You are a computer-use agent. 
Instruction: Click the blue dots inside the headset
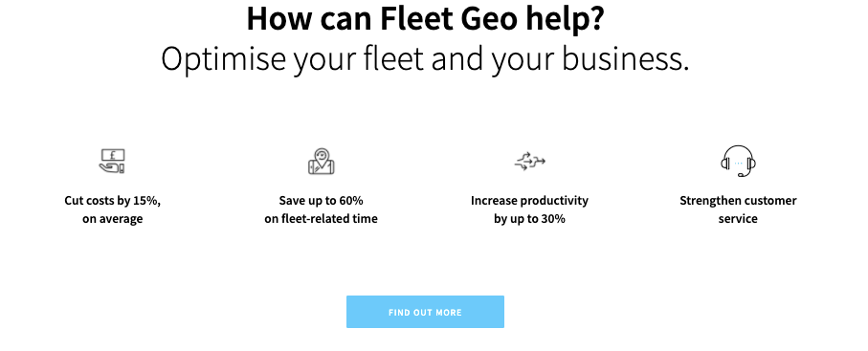(x=738, y=163)
